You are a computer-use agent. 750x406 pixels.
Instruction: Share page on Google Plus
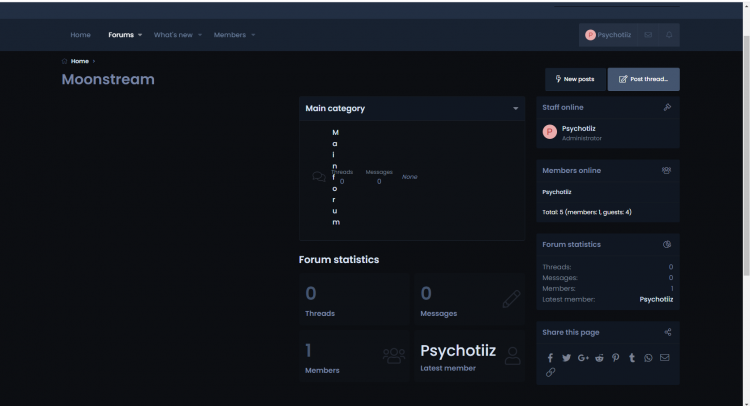583,358
